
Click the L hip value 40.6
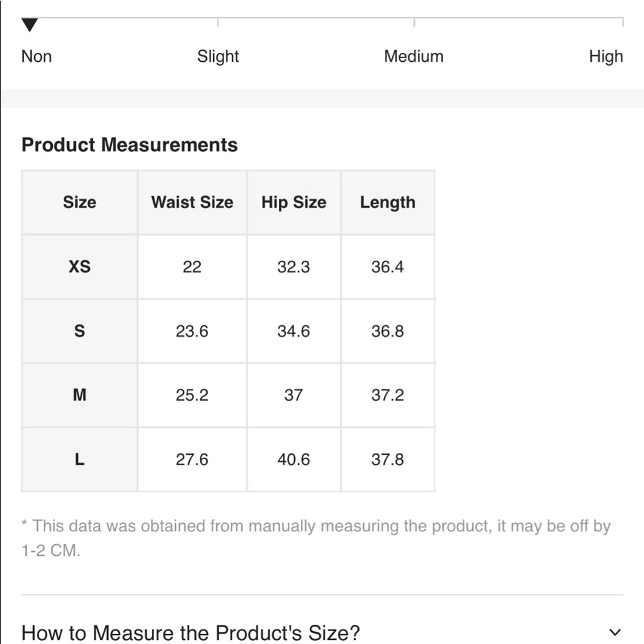click(x=294, y=460)
